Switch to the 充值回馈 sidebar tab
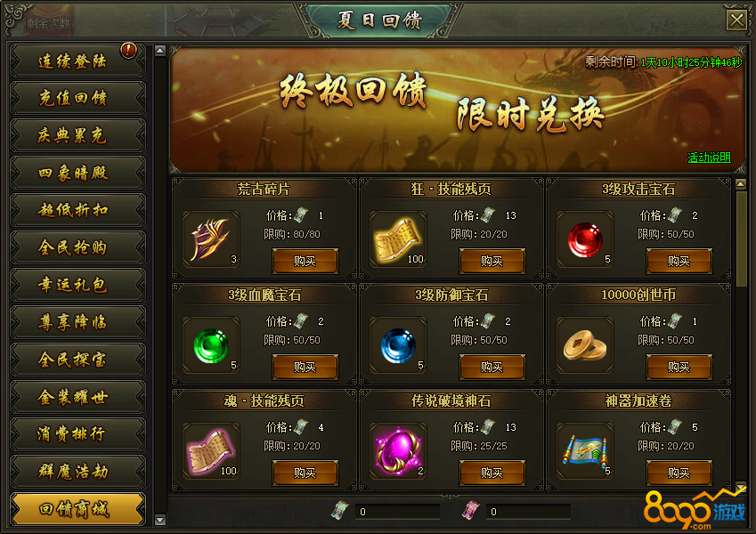The height and width of the screenshot is (534, 756). 77,98
